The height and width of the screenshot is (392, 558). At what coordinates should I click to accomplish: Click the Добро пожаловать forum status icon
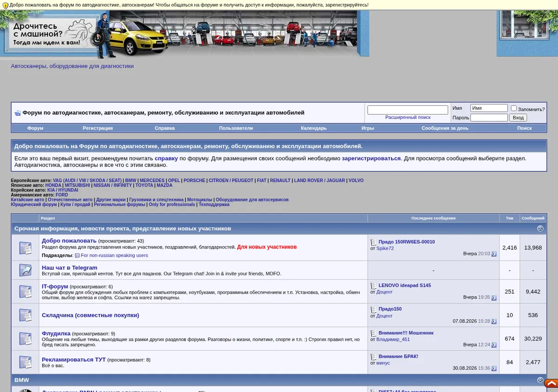[25, 248]
